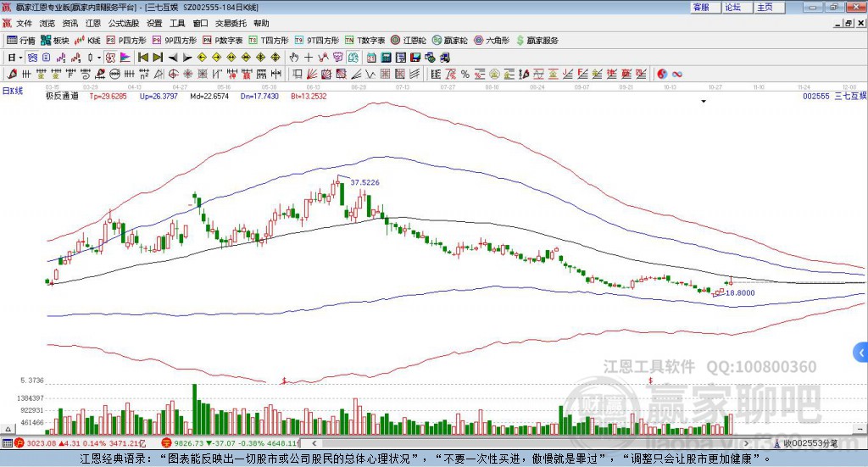The width and height of the screenshot is (868, 467).
Task: Open the 论坛 forum button
Action: (737, 7)
